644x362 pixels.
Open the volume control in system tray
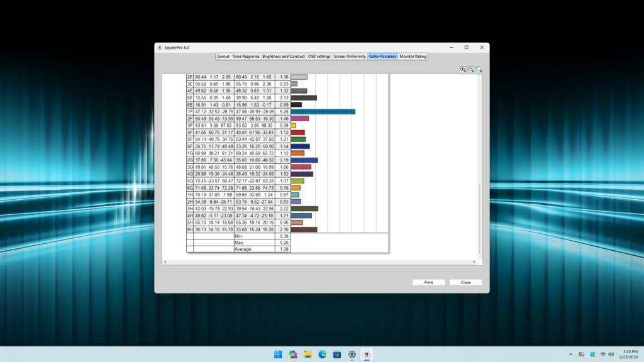pos(611,354)
